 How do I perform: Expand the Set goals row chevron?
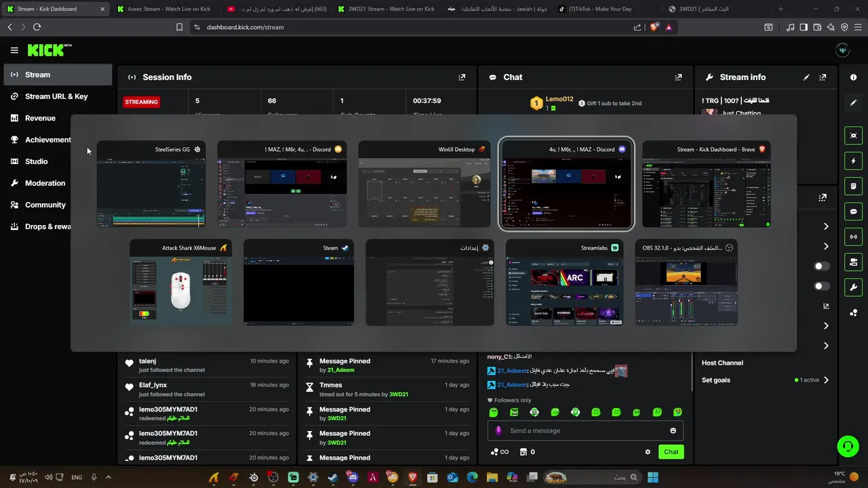pyautogui.click(x=826, y=380)
